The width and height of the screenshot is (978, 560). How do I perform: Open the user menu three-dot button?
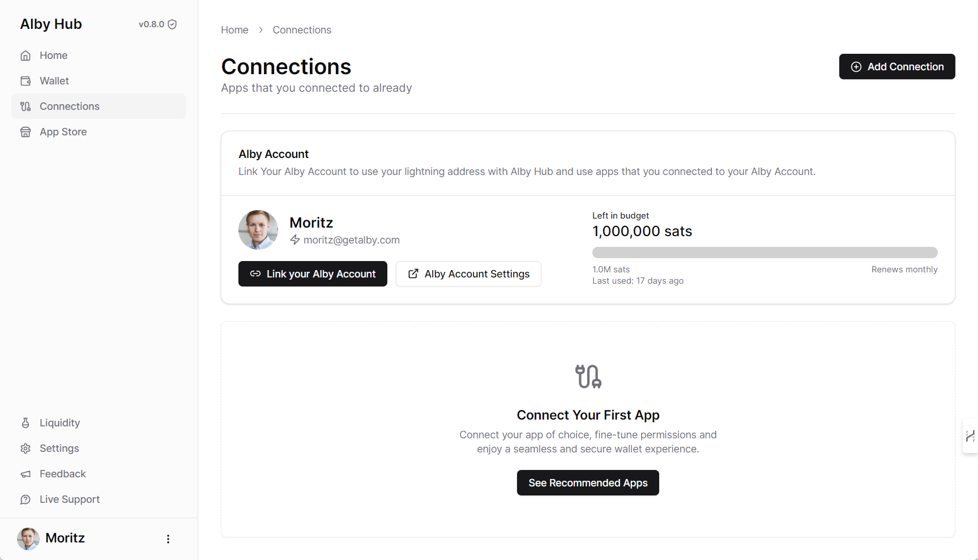click(168, 538)
